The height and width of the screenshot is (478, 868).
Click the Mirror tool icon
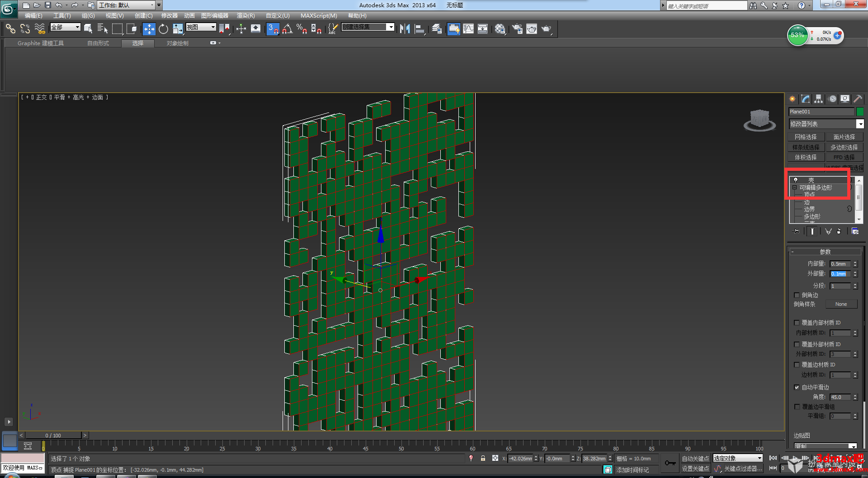[x=405, y=29]
